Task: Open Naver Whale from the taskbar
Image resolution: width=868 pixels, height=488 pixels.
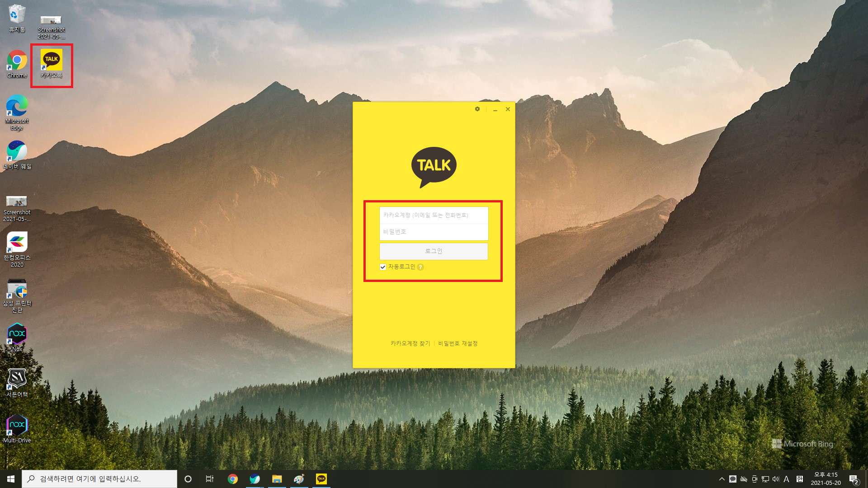Action: (255, 479)
